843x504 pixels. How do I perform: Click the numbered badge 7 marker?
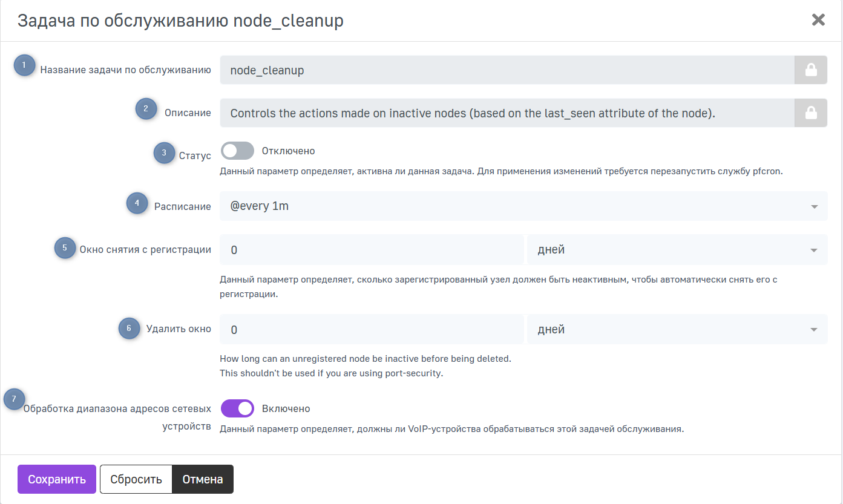pyautogui.click(x=15, y=399)
